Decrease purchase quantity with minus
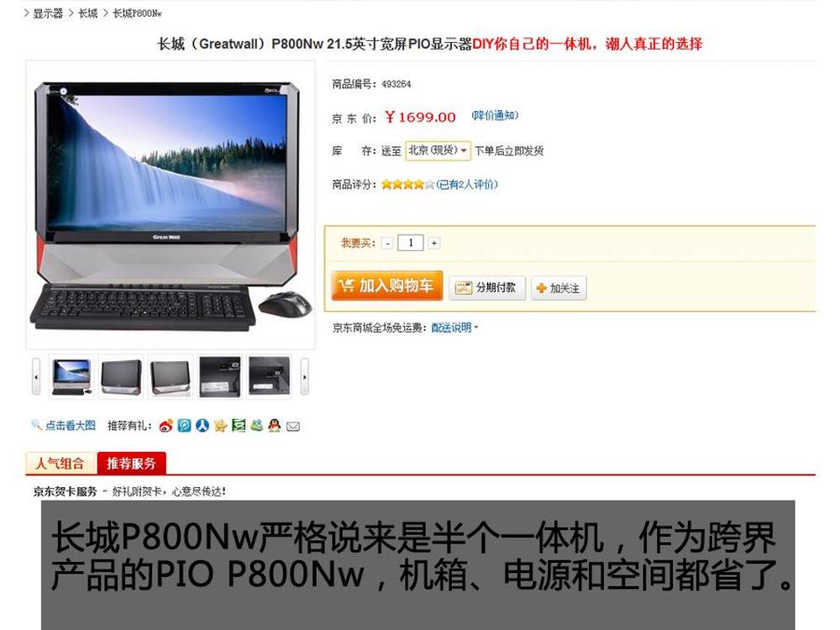 click(x=388, y=244)
